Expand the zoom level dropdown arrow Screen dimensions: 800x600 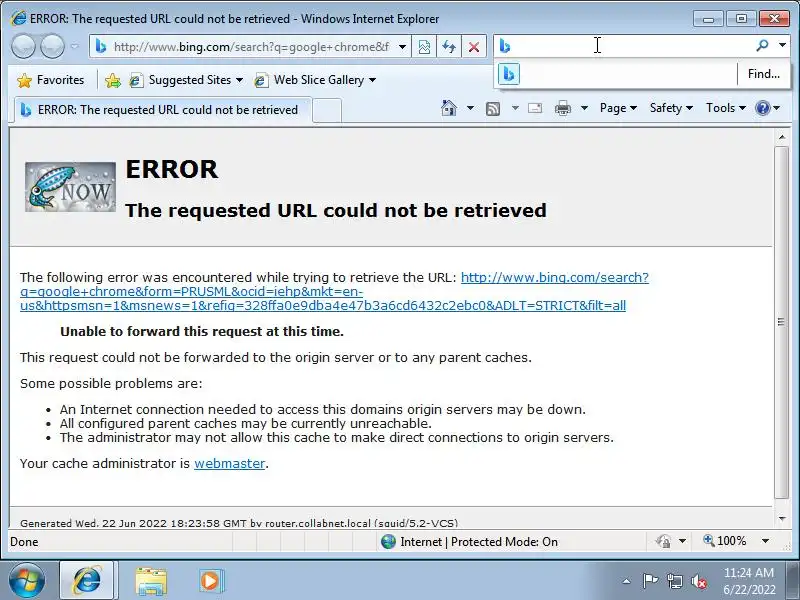coord(765,541)
